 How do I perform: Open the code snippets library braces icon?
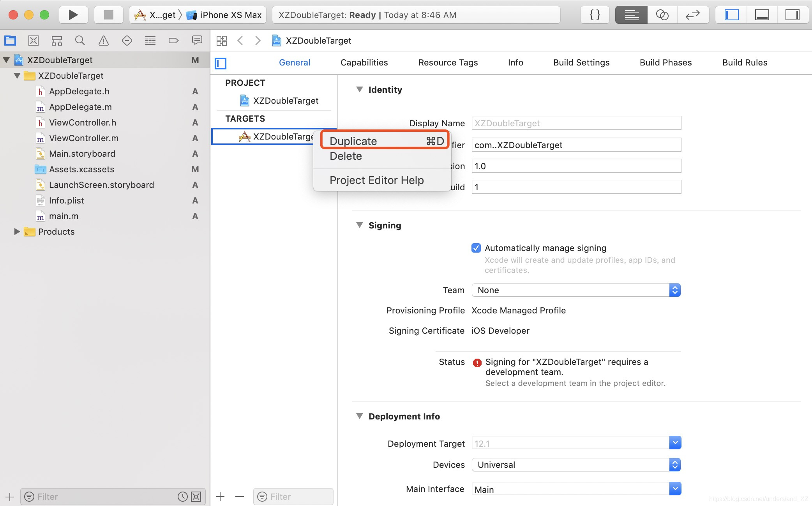coord(595,15)
